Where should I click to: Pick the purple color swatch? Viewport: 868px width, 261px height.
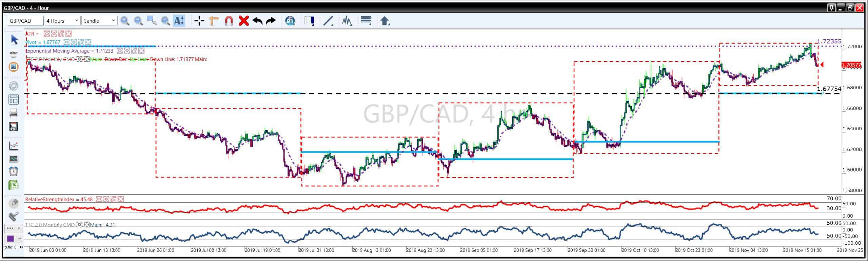(x=11, y=239)
